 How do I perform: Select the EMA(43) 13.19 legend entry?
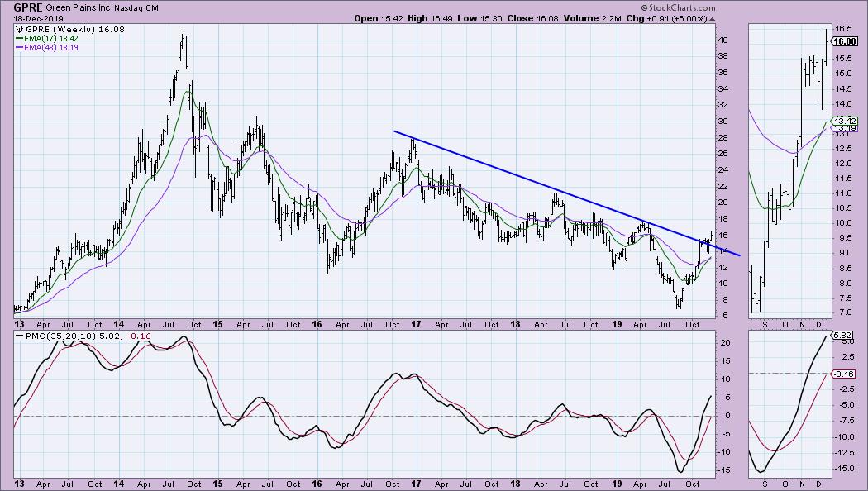click(50, 48)
